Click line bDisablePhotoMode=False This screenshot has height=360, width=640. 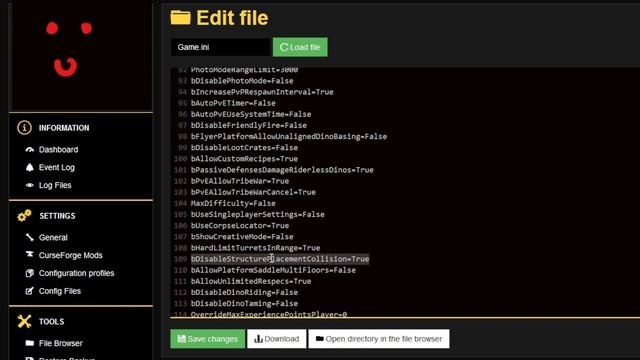pos(242,81)
